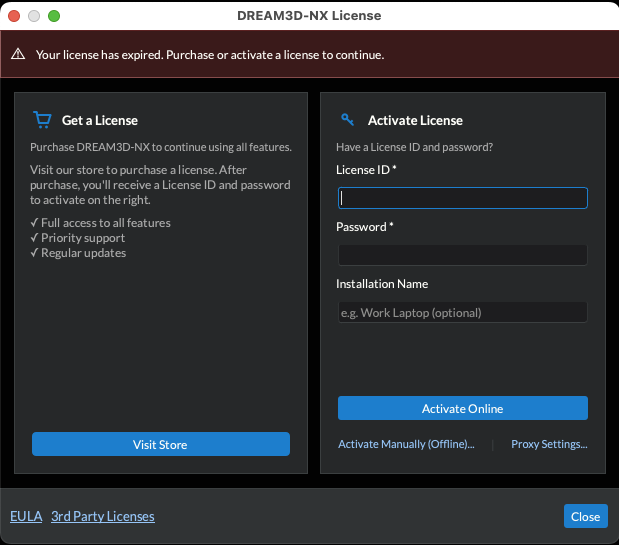Image resolution: width=619 pixels, height=545 pixels.
Task: Click the green maximize window button
Action: tap(54, 16)
